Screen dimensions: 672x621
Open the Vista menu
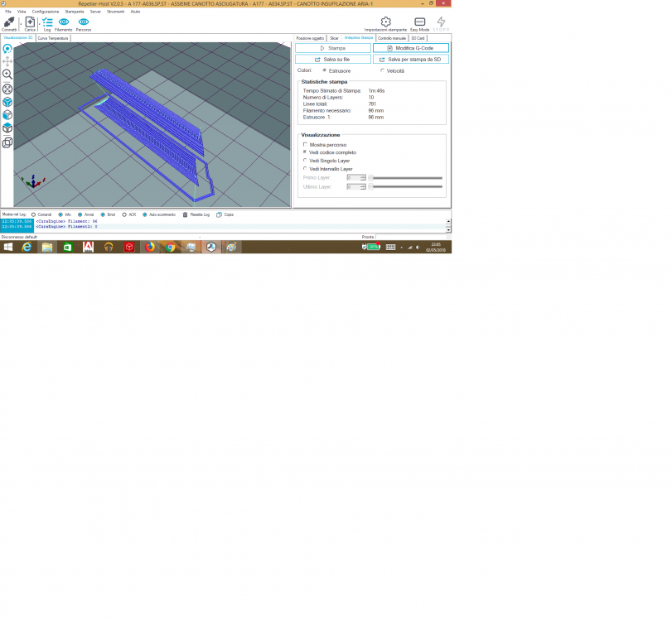[22, 12]
